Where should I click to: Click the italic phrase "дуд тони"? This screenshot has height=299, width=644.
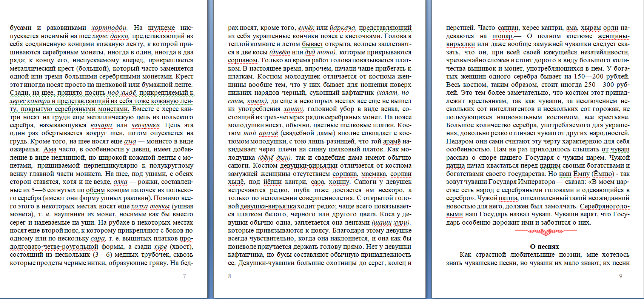click(321, 52)
